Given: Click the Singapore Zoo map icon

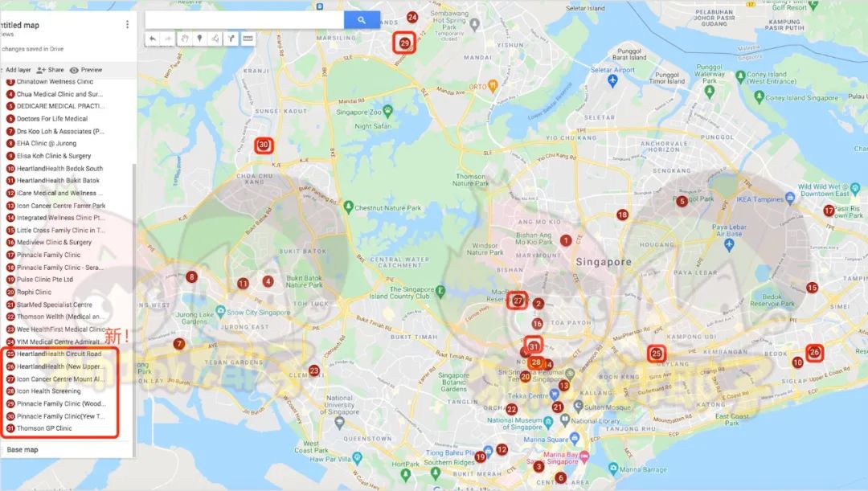Looking at the screenshot, I should (388, 111).
